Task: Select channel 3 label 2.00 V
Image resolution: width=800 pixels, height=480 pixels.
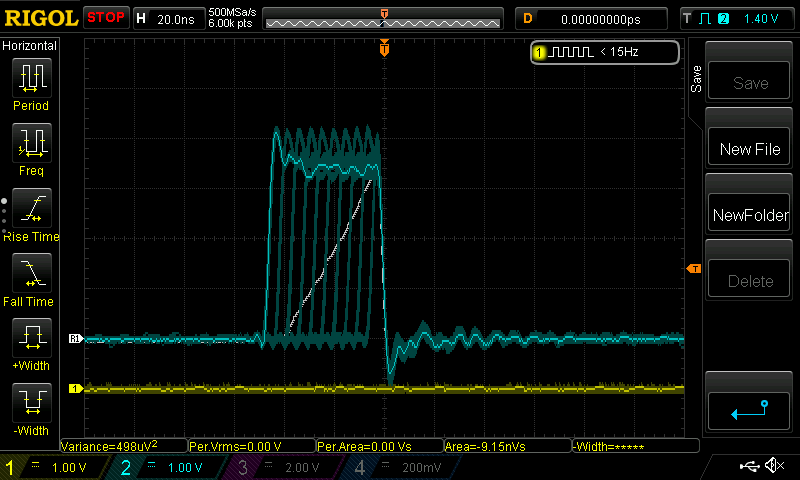Action: pos(302,468)
